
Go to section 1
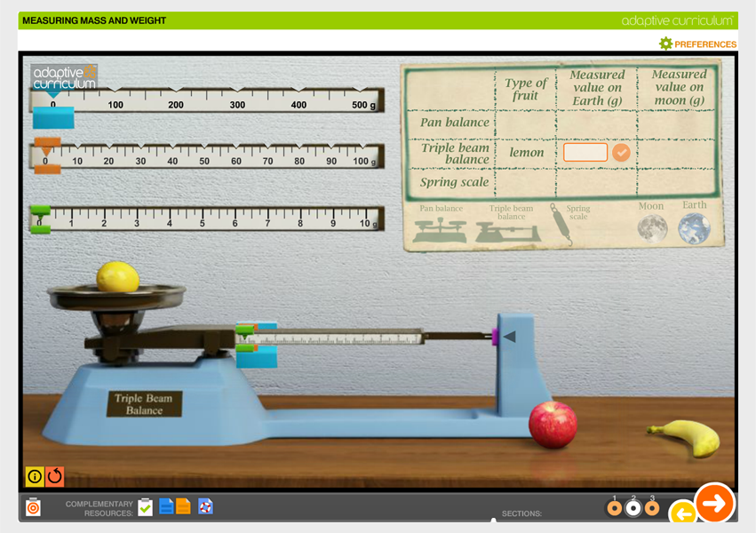(614, 508)
